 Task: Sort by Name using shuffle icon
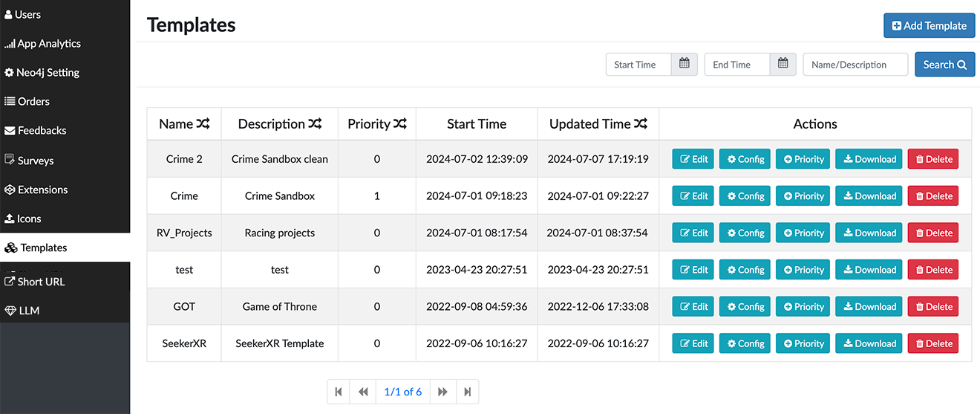203,124
